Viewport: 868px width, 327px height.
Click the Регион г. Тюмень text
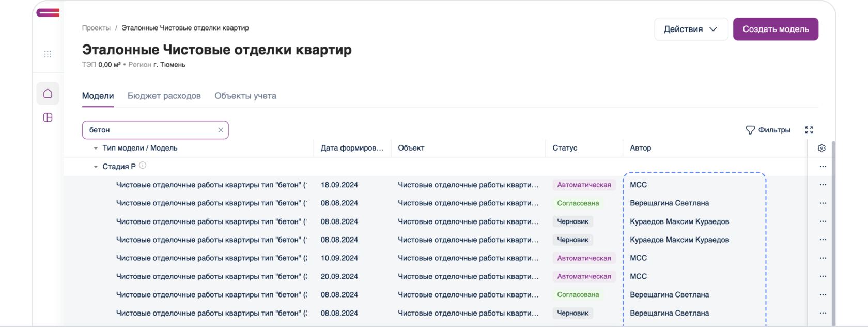click(157, 65)
